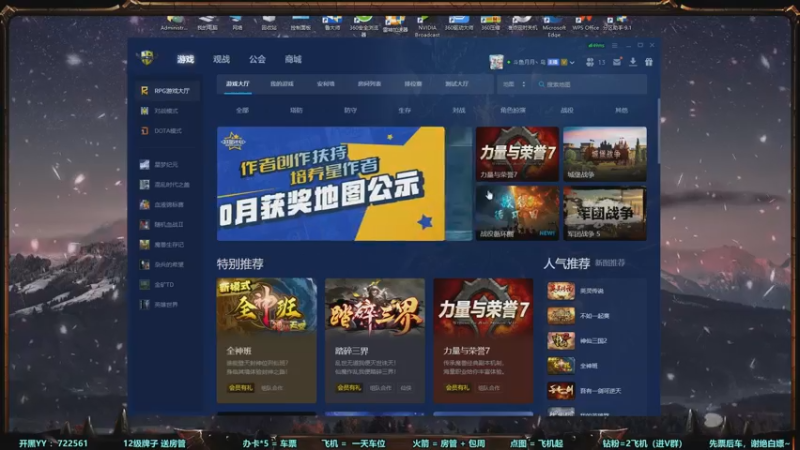
Task: Open 力量与荣誉7 small top thumbnail
Action: tap(517, 154)
